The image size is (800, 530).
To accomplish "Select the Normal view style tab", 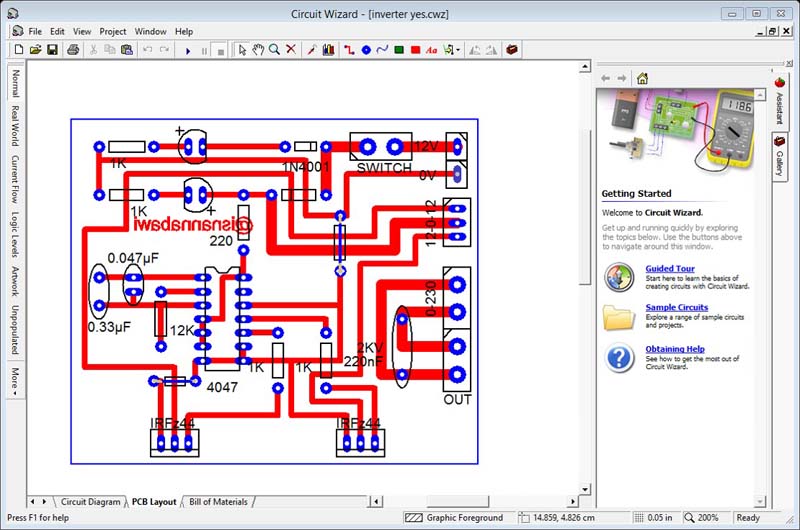I will pyautogui.click(x=15, y=83).
